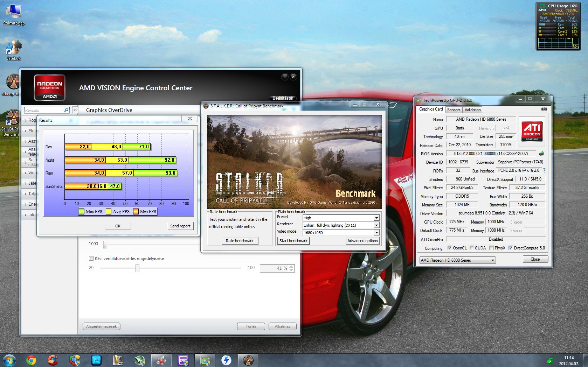Toggle the CUDA checkbox in GPU-Z
Image resolution: width=588 pixels, height=367 pixels.
(472, 248)
